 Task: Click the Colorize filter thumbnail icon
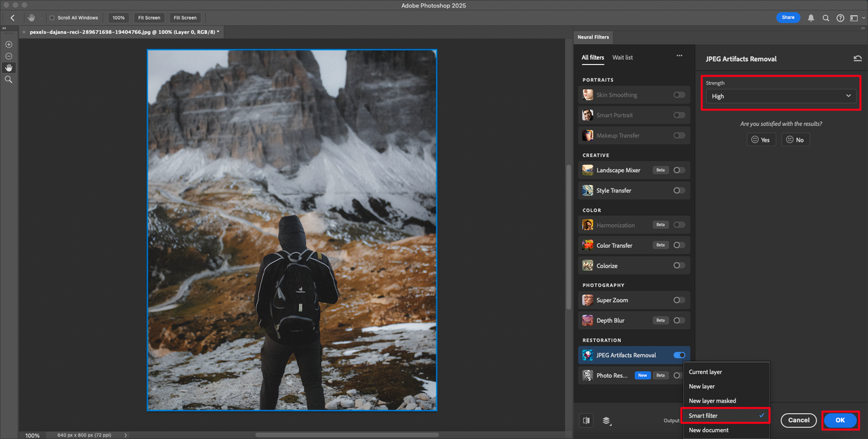coord(587,266)
